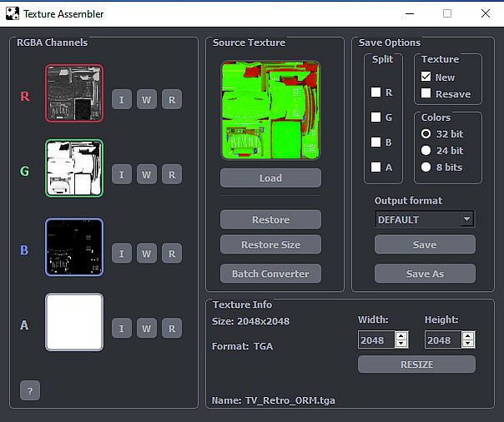The width and height of the screenshot is (504, 422).
Task: Click the R button for the red channel
Action: (x=171, y=99)
